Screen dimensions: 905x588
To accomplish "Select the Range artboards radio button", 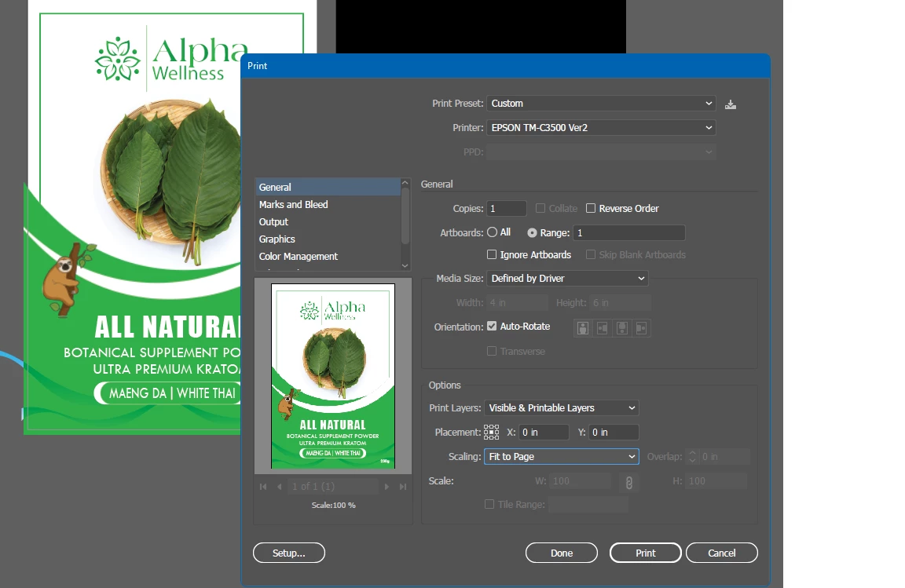I will 532,232.
